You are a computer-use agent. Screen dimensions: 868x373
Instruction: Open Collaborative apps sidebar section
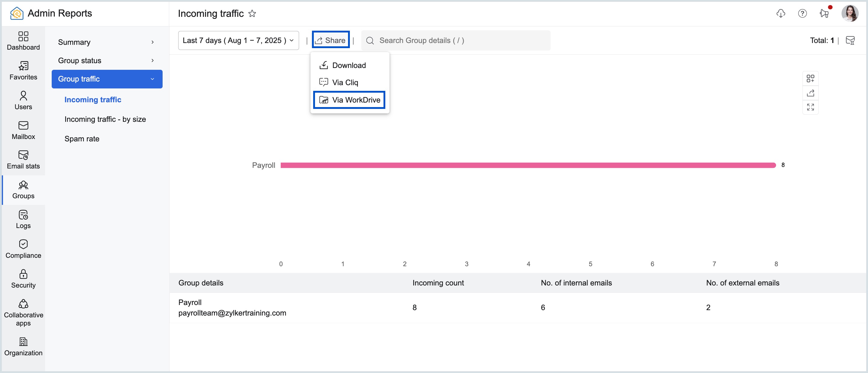23,313
